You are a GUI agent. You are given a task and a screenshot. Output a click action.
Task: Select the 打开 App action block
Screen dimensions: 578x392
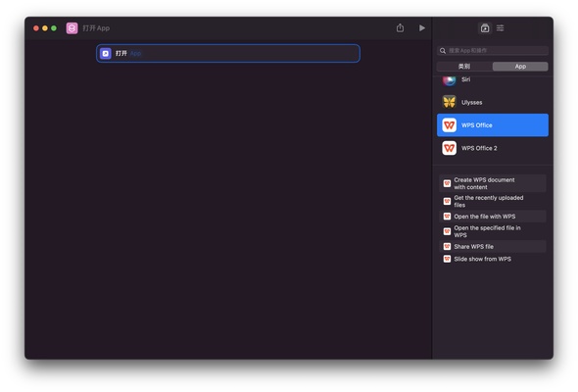click(x=228, y=54)
